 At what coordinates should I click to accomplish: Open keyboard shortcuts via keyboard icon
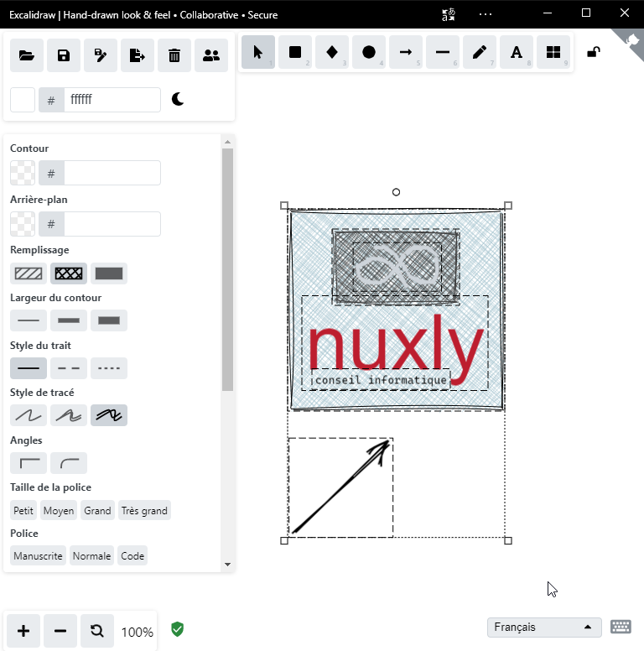coord(621,627)
